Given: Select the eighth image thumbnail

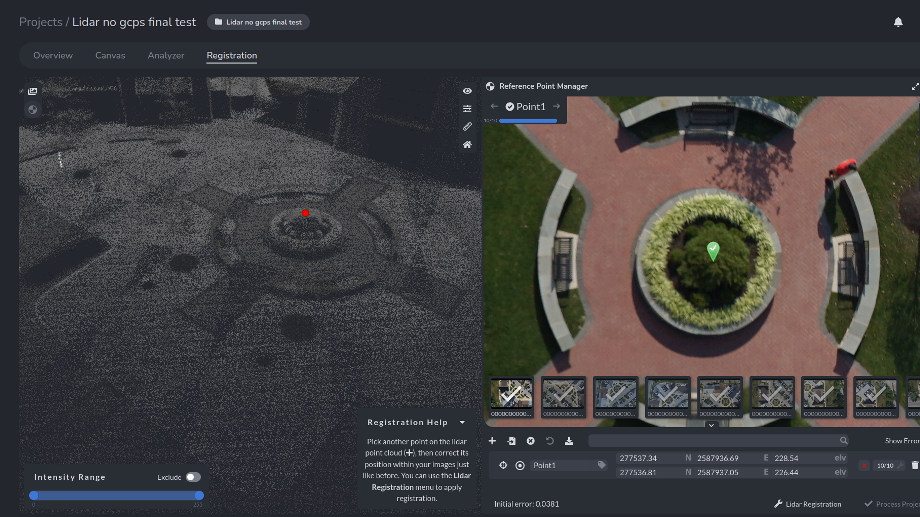Looking at the screenshot, I should pyautogui.click(x=875, y=397).
